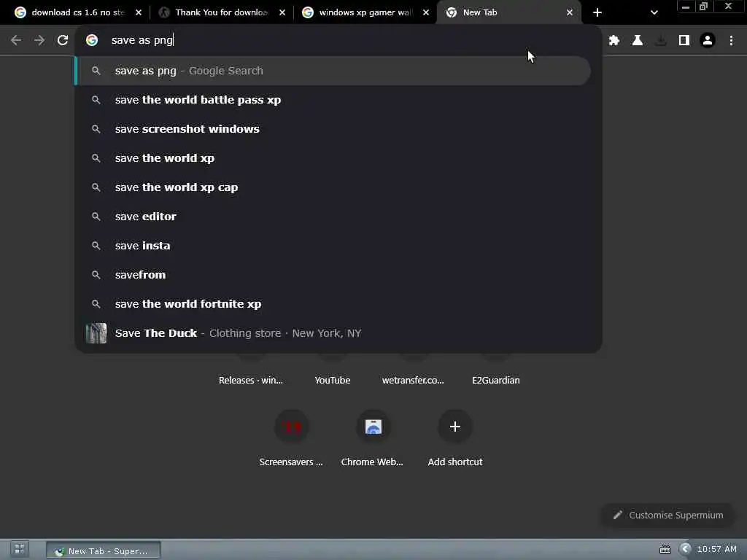Select the 'save editor' suggestion
Image resolution: width=747 pixels, height=560 pixels.
click(333, 217)
